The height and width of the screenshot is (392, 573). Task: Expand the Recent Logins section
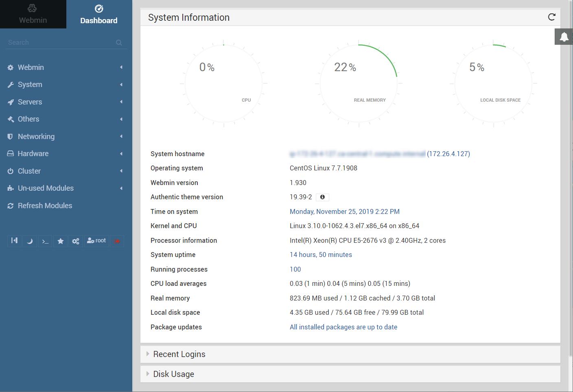[350, 354]
